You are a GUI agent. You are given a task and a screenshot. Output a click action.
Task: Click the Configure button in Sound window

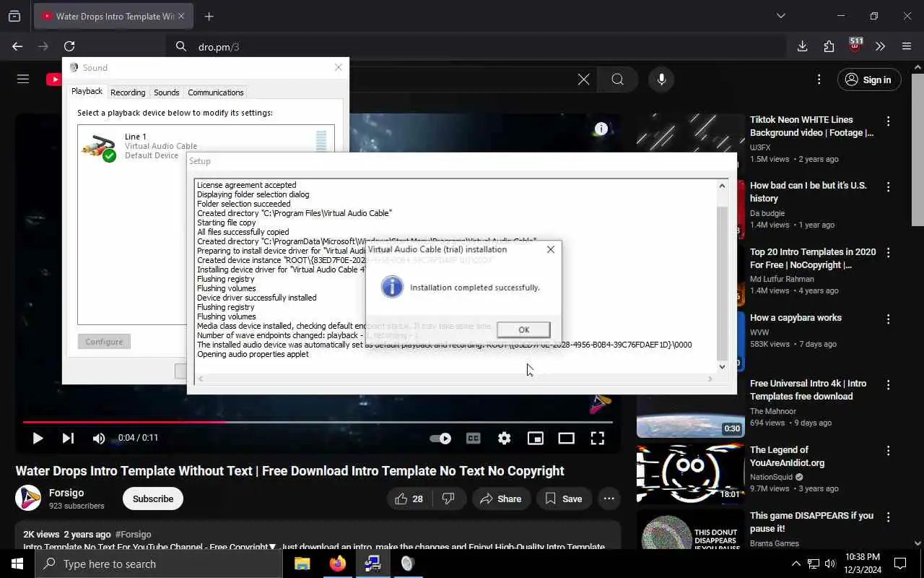[x=104, y=342]
